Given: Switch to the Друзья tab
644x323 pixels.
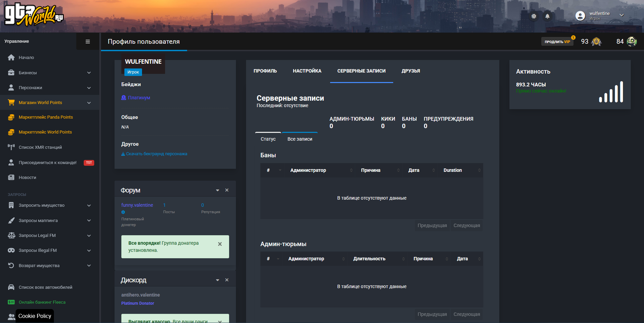Looking at the screenshot, I should [410, 71].
